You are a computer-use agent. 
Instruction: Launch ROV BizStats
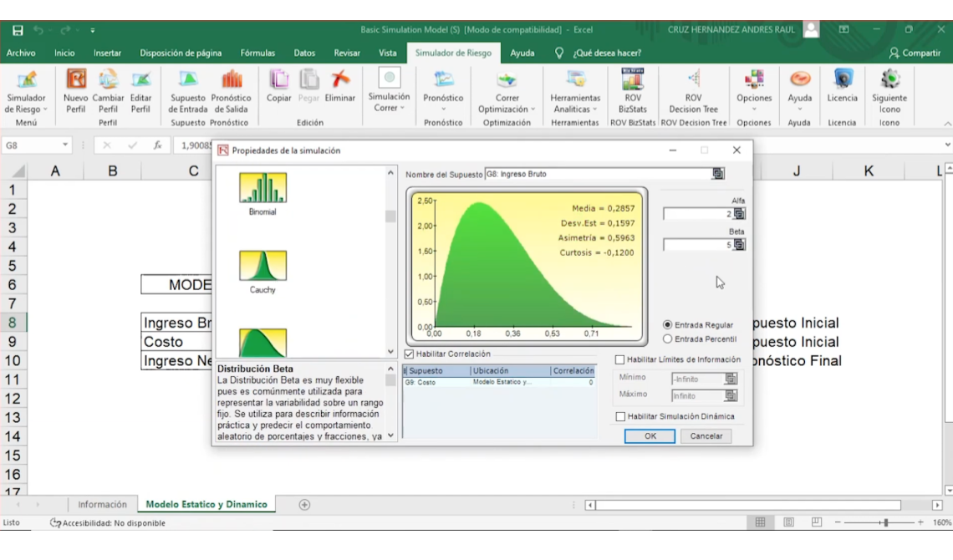[x=633, y=79]
